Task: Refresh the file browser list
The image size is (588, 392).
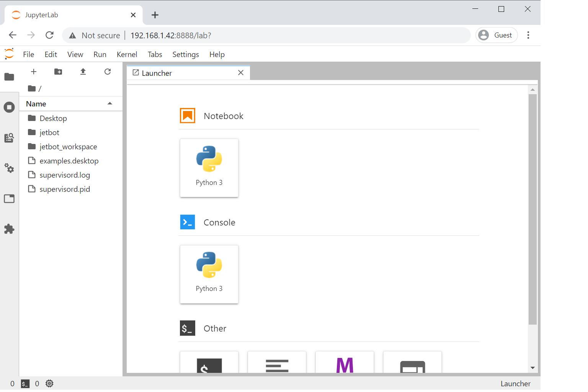Action: click(x=108, y=72)
